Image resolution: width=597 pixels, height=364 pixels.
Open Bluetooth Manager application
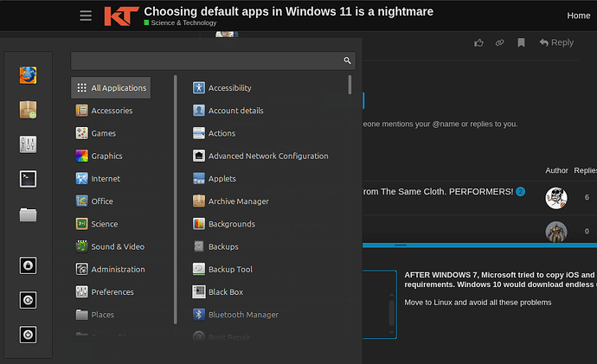[242, 315]
